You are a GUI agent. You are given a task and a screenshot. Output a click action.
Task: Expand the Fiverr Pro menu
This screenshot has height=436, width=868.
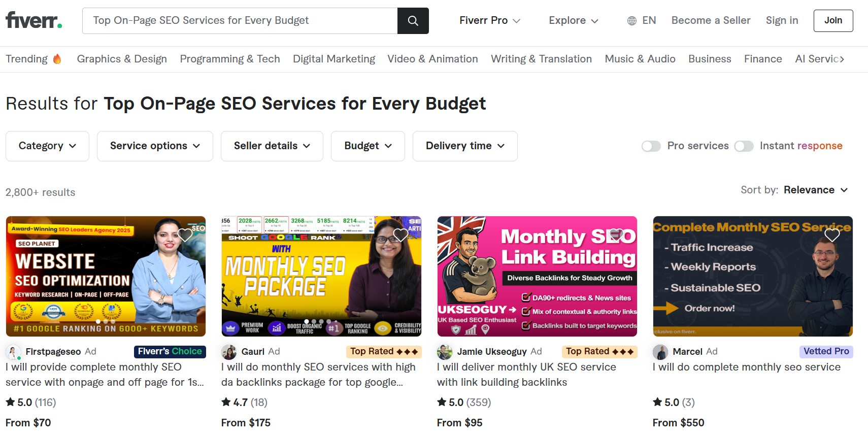pos(490,21)
